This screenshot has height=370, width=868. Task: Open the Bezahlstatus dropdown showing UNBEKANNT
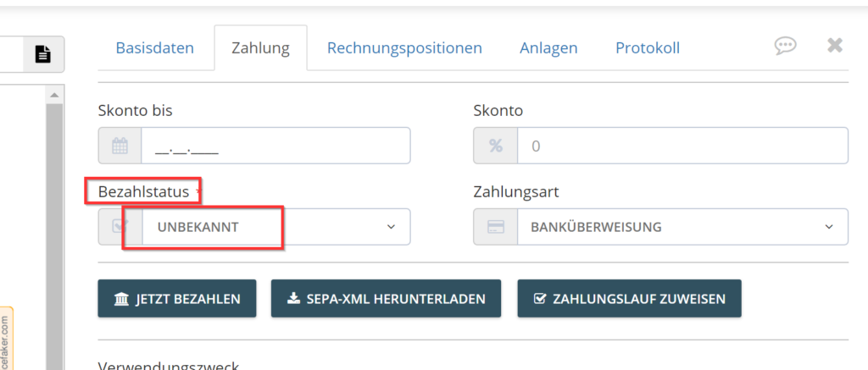click(275, 227)
